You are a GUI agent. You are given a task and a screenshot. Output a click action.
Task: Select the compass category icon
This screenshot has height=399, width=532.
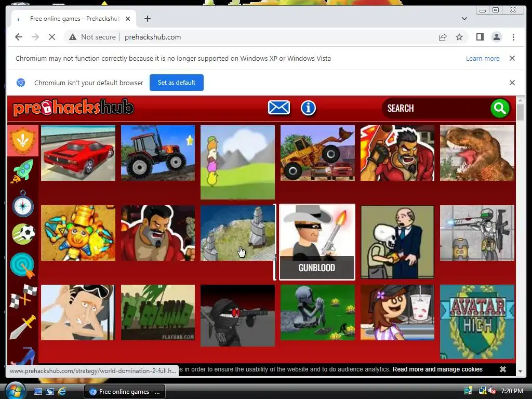tap(23, 204)
